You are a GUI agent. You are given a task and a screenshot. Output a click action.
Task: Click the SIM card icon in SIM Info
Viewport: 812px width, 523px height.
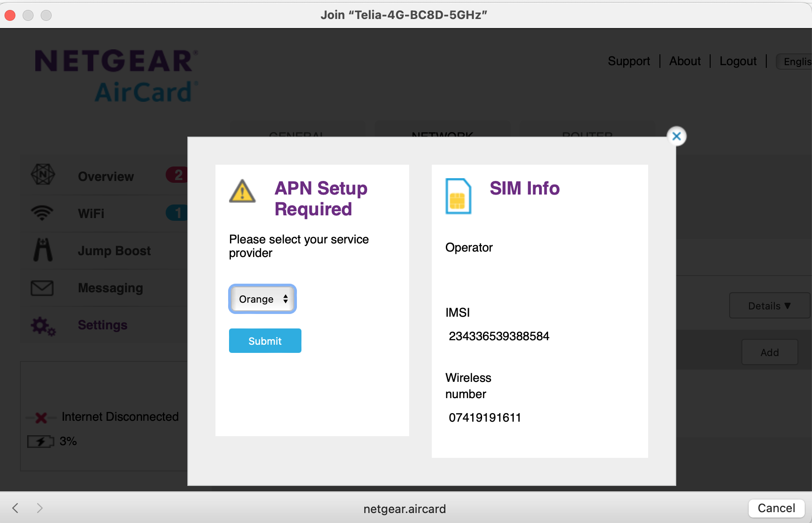[459, 196]
